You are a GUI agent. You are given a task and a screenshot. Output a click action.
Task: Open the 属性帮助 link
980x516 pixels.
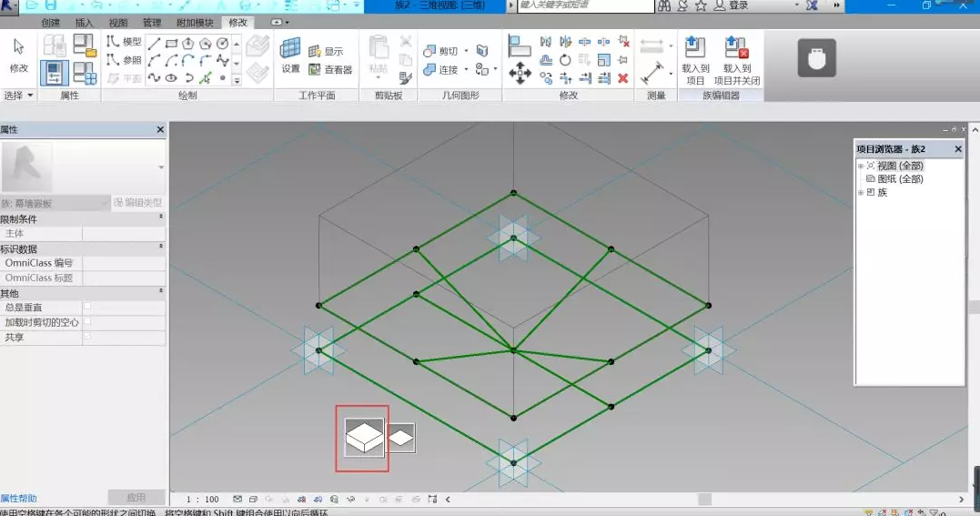tap(19, 499)
